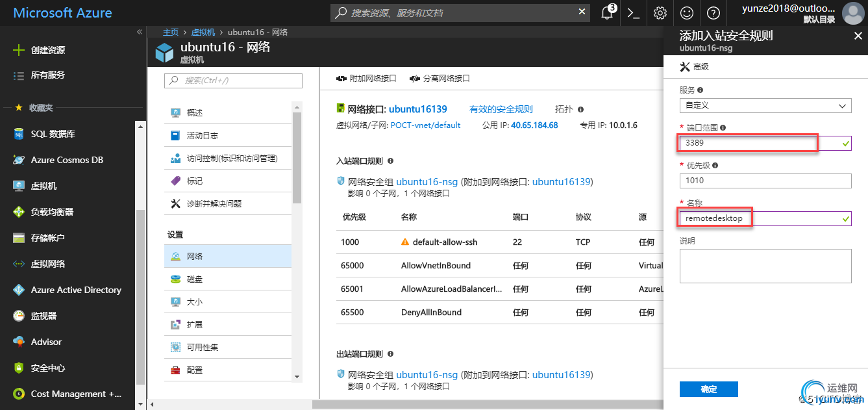Click the 搜索(Ctrl+/) menu search box
Viewport: 868px width, 410px height.
tap(234, 81)
